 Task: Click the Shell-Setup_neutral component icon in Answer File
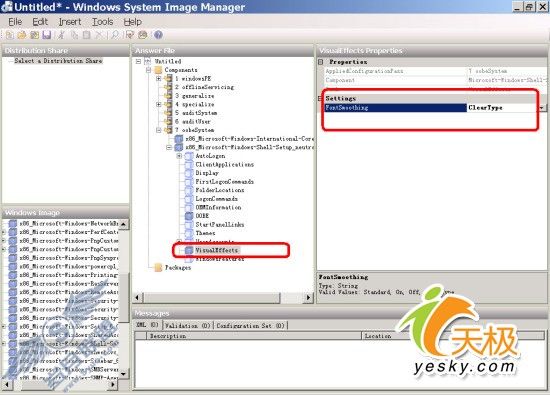179,147
